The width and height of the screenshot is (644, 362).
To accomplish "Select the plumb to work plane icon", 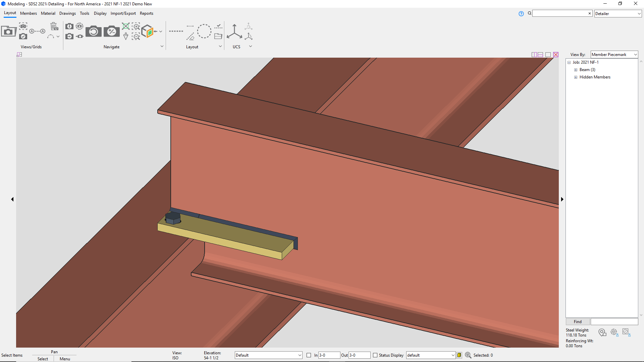I will [125, 36].
